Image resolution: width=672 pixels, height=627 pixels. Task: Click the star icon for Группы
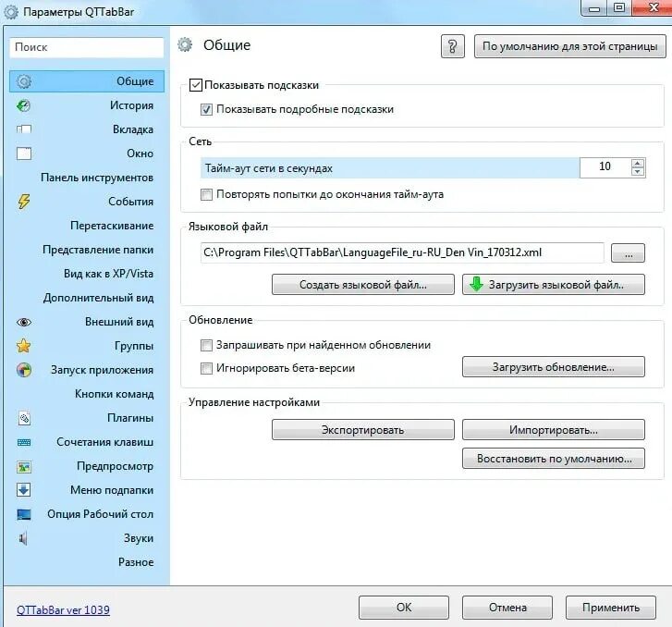point(24,346)
